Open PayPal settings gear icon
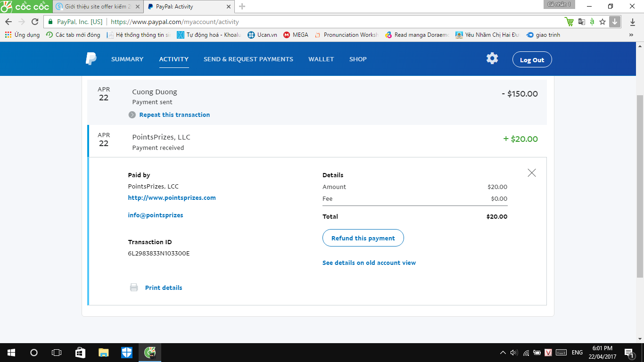 [x=492, y=58]
